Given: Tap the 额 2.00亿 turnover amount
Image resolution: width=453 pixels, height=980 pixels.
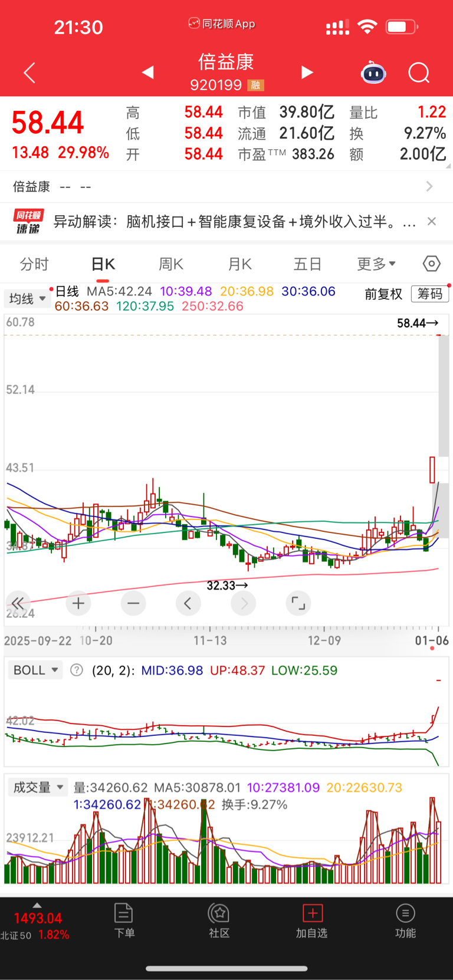Looking at the screenshot, I should [x=423, y=154].
